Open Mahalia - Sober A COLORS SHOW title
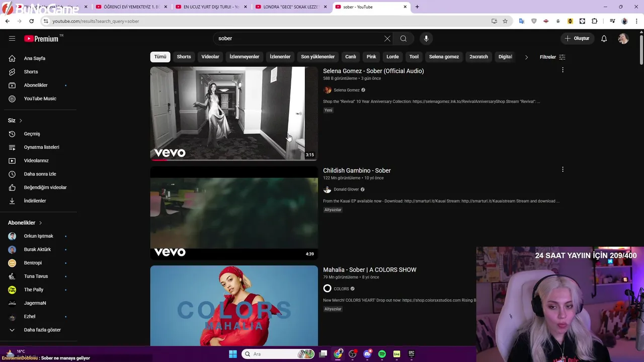 pyautogui.click(x=370, y=270)
